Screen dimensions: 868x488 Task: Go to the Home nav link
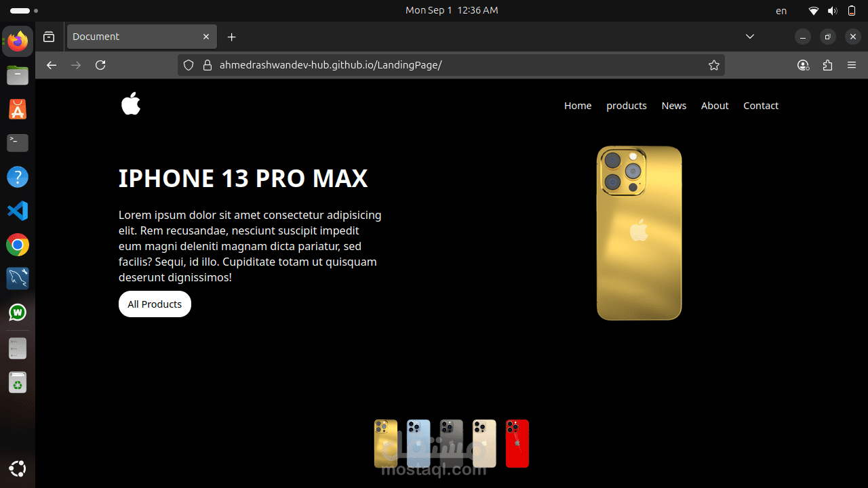(578, 106)
